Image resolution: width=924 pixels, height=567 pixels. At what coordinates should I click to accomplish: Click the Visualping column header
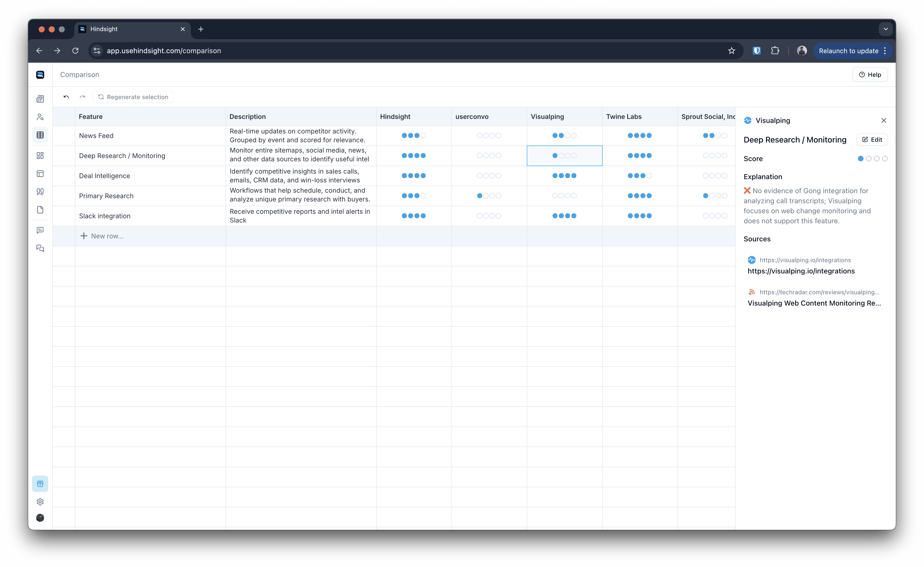tap(564, 117)
